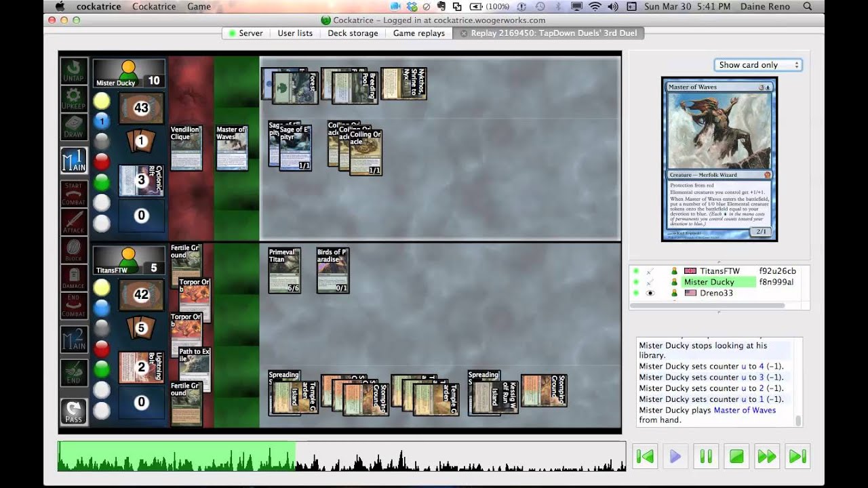This screenshot has width=868, height=488.
Task: Stop the replay playback
Action: coord(736,456)
